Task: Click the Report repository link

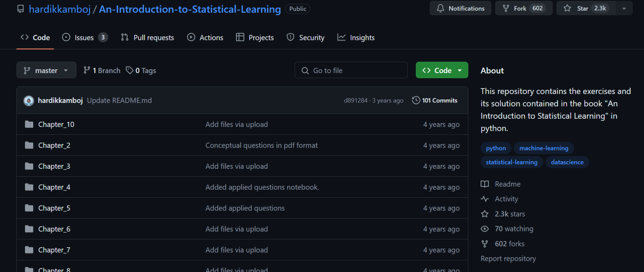Action: pos(508,259)
